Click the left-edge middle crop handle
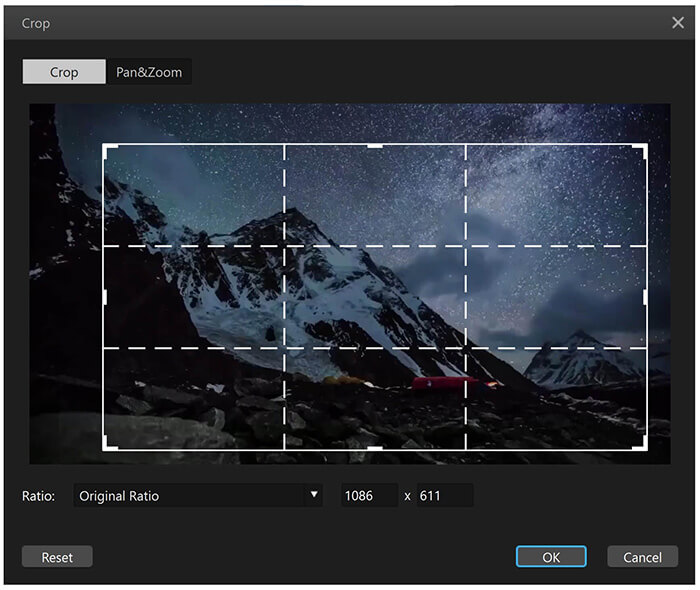Viewport: 700px width, 590px height. pyautogui.click(x=104, y=297)
